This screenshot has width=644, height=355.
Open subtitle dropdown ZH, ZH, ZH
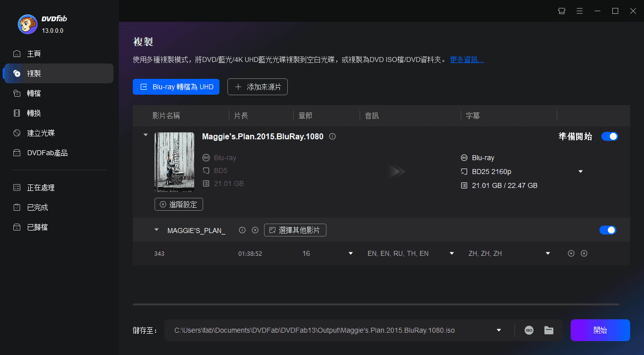coord(548,253)
